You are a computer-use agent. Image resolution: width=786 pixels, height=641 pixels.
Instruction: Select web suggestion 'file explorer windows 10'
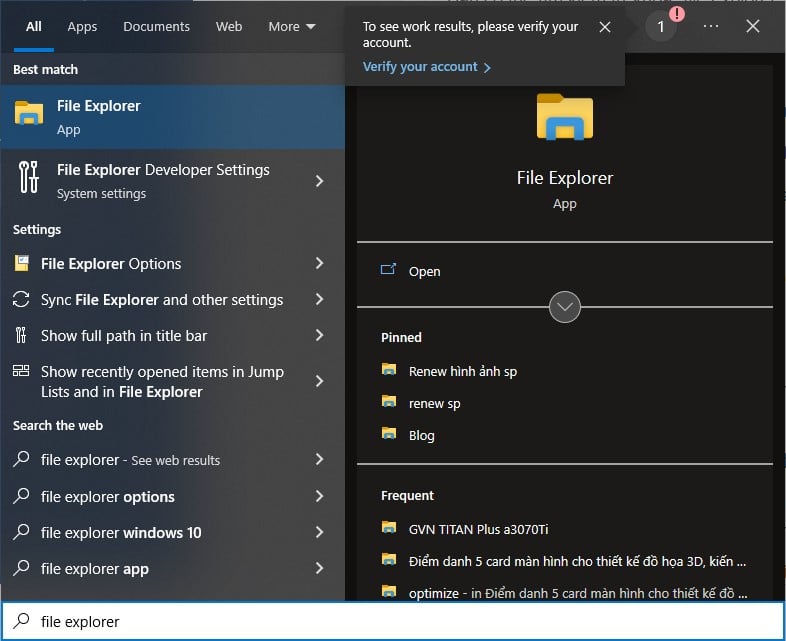pos(121,532)
